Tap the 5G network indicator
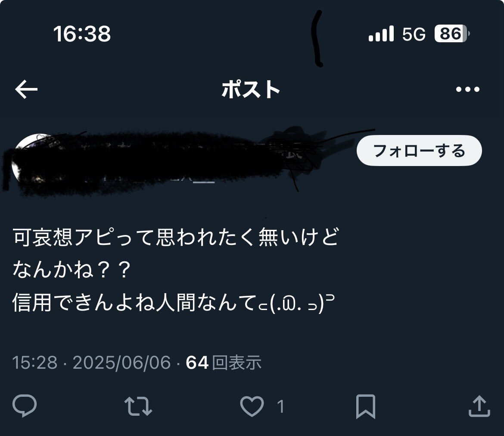 click(x=414, y=34)
